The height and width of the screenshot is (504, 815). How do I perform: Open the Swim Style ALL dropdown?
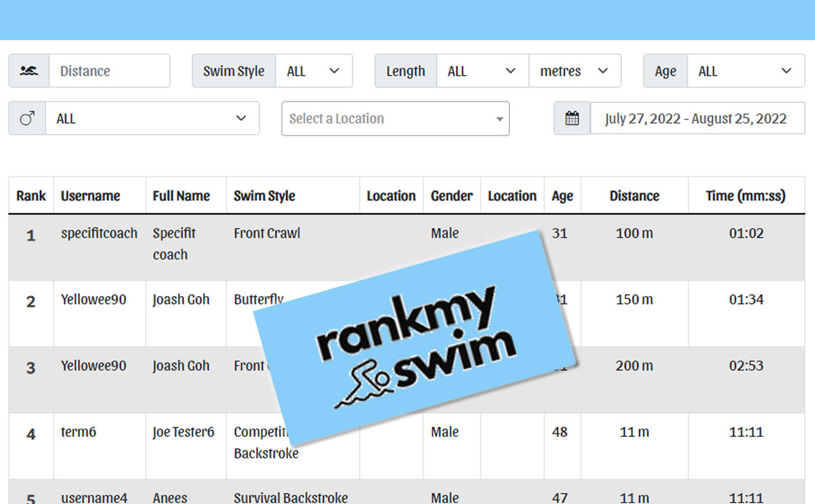313,71
